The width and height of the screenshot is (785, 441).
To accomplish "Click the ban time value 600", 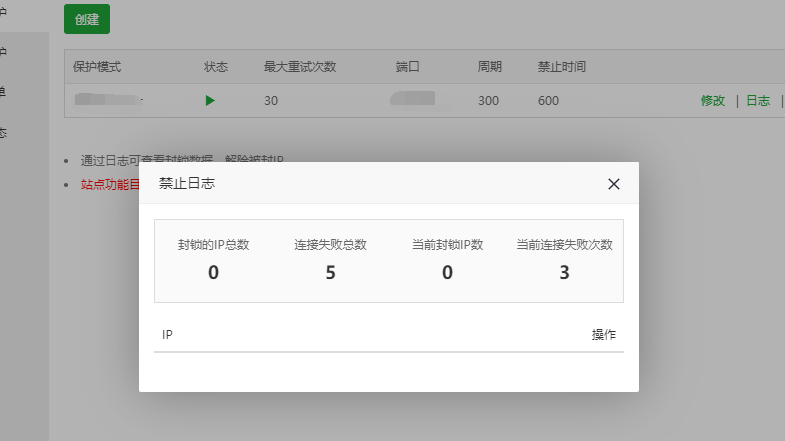I will coord(548,101).
